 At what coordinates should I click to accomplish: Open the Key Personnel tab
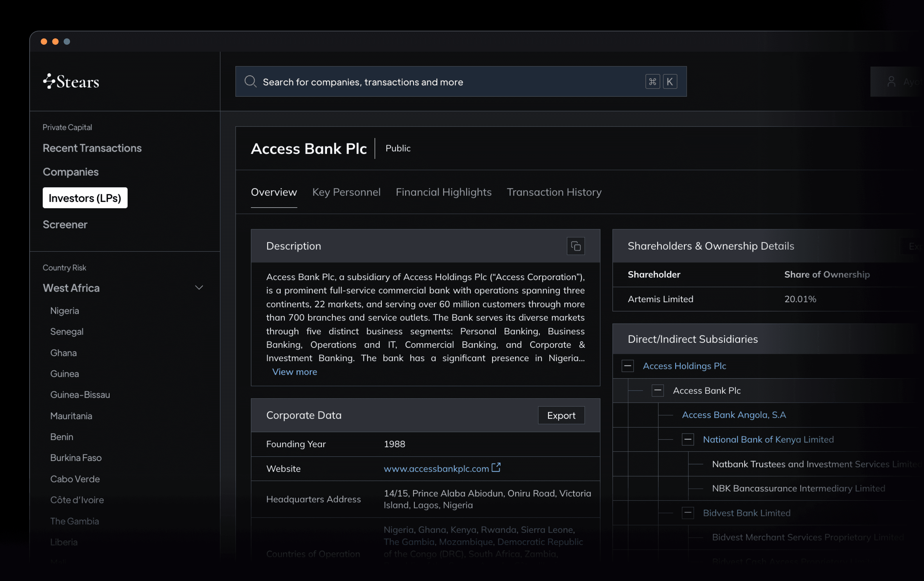pos(346,192)
